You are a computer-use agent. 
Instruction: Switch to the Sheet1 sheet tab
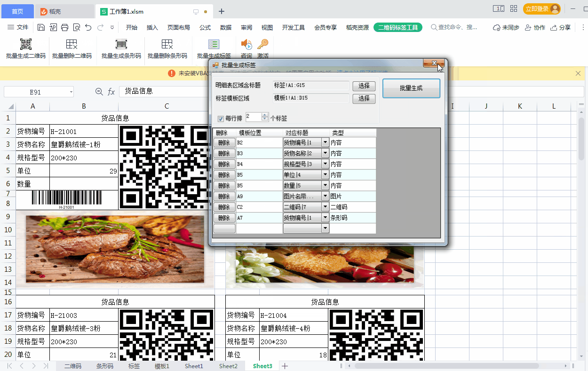pyautogui.click(x=194, y=366)
